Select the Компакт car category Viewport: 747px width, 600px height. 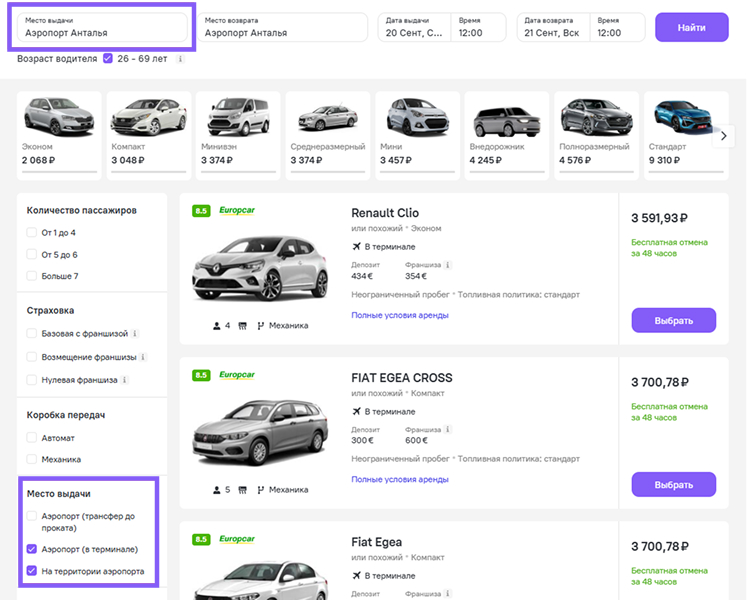149,136
